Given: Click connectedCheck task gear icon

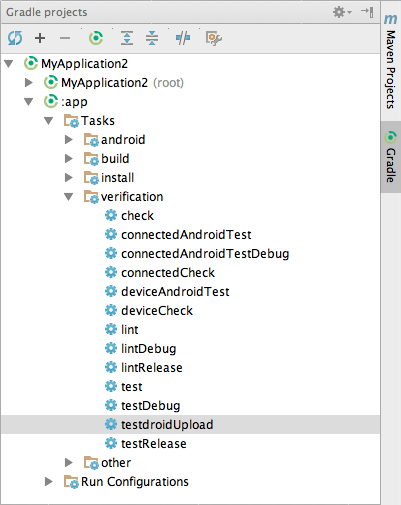Looking at the screenshot, I should [x=111, y=272].
